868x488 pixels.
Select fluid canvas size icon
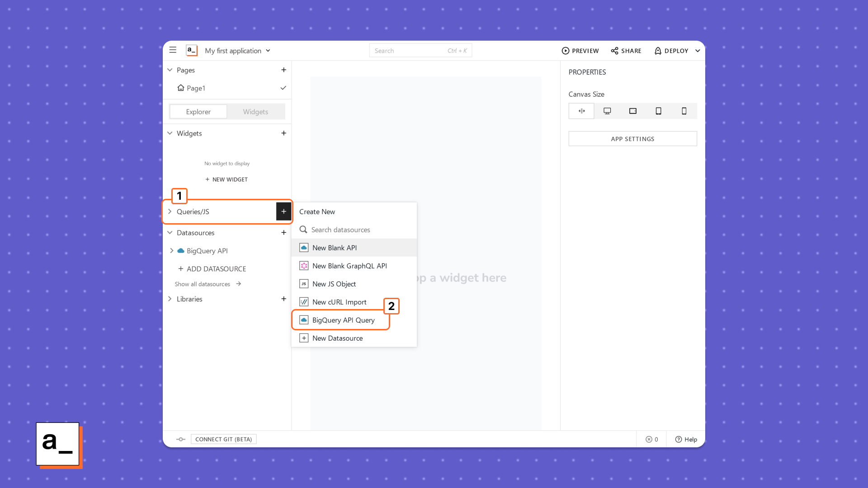click(581, 111)
